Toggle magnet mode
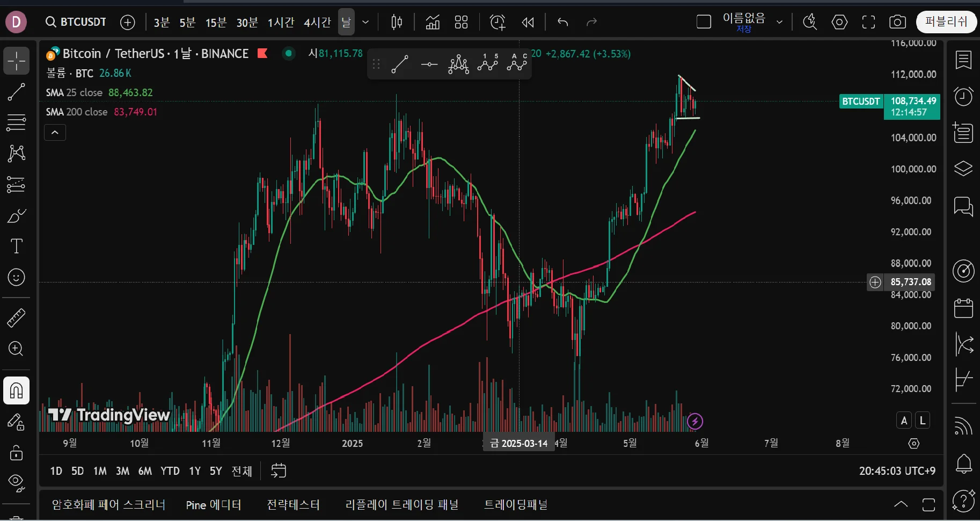The height and width of the screenshot is (521, 980). 17,390
